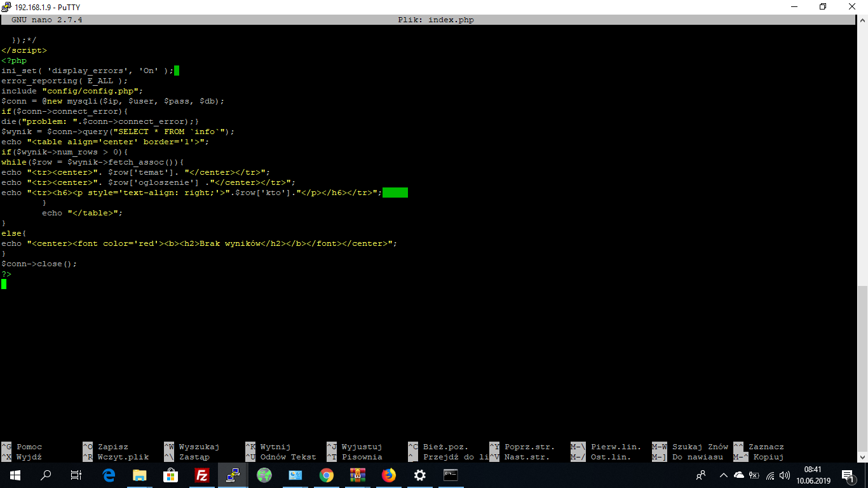Open File Explorer from the taskbar
The width and height of the screenshot is (868, 488).
point(140,475)
